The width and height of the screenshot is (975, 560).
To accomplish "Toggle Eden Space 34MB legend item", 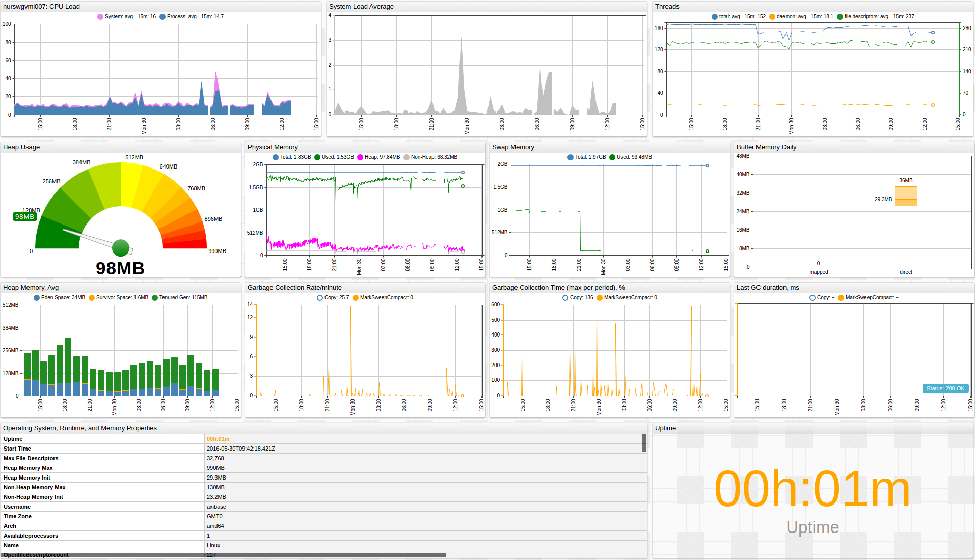I will 60,298.
